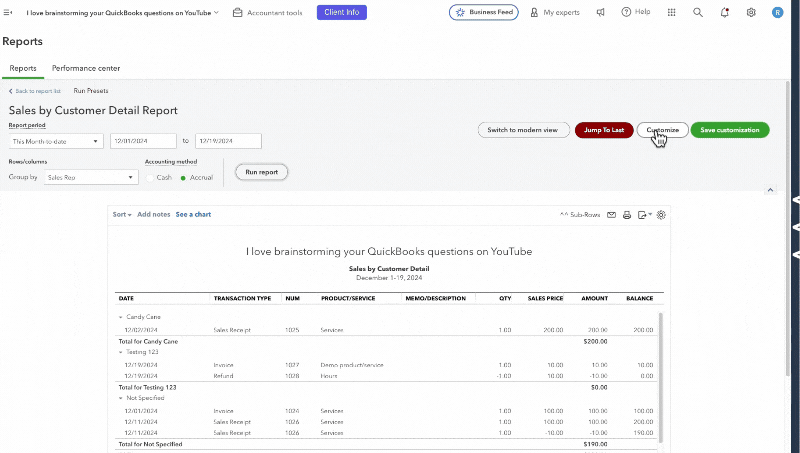
Task: Click the BALANCE column header
Action: click(640, 298)
